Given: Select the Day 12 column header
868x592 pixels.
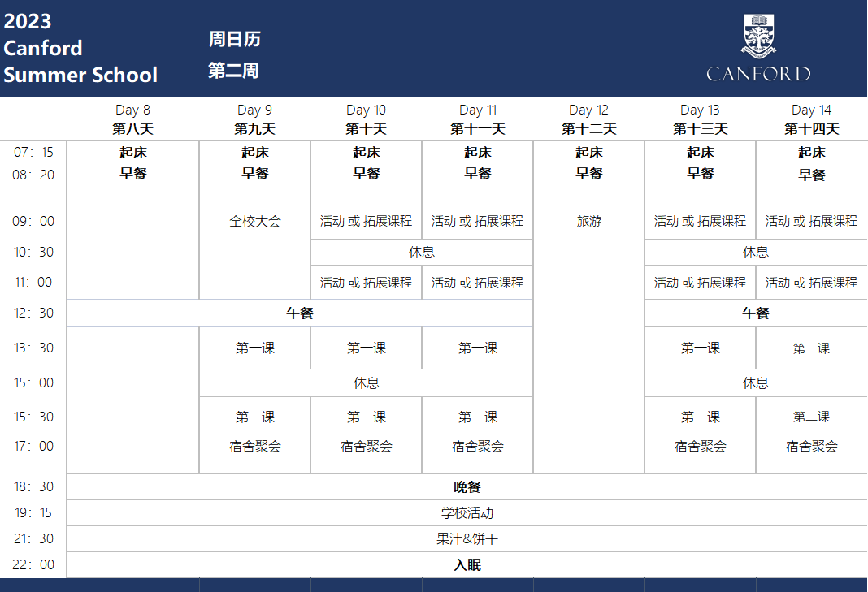Looking at the screenshot, I should [x=588, y=119].
